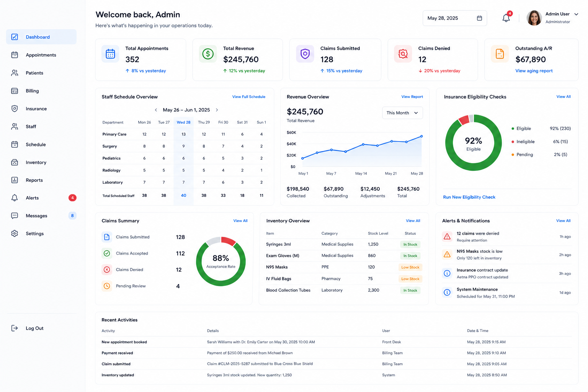Click the Ineligible red legend dot
Image resolution: width=588 pixels, height=392 pixels.
point(513,142)
